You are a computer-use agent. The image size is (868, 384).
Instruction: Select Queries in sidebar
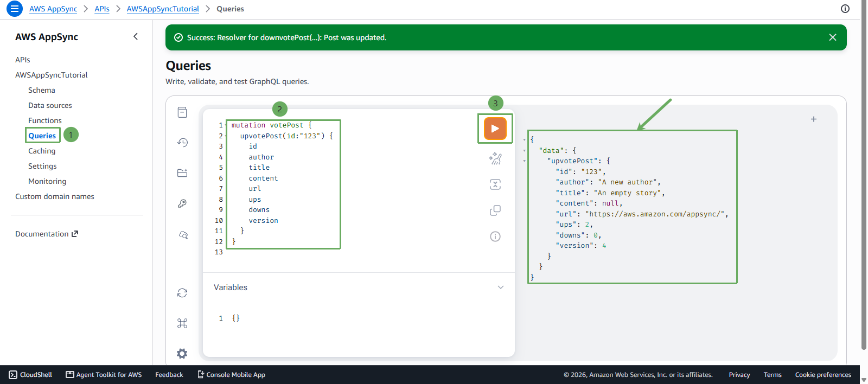[42, 136]
